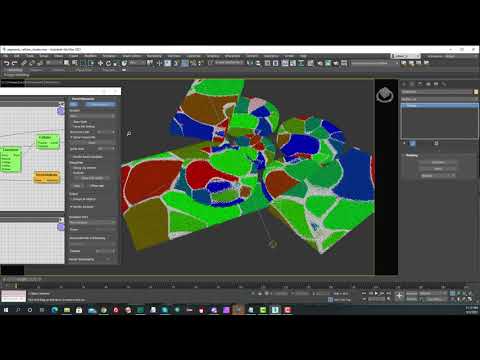Open the Material Editor icon in toolbar

tap(310, 63)
